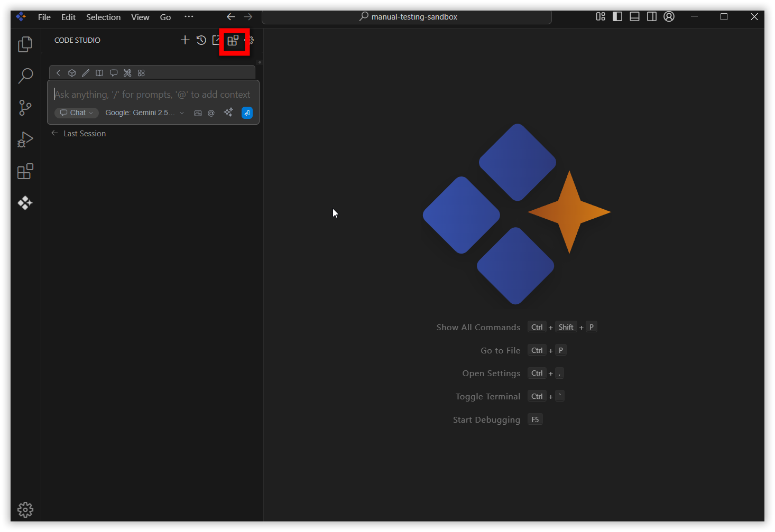Navigate back with the left arrow in title bar
The image size is (775, 532).
(x=231, y=17)
